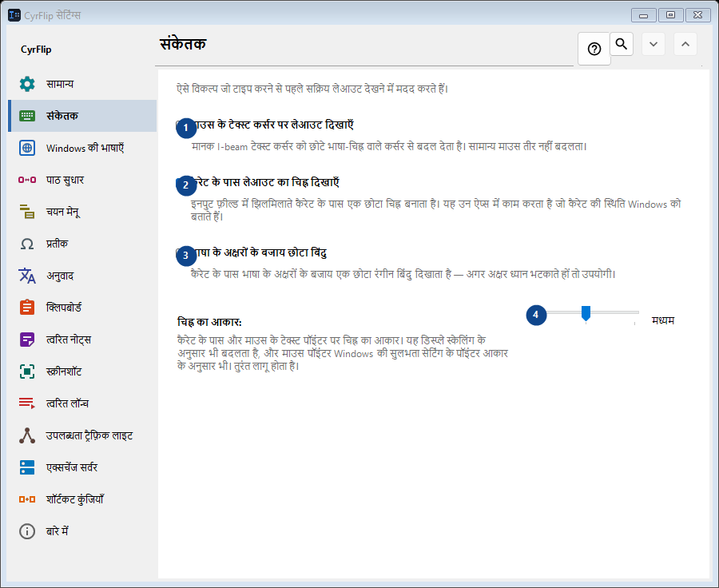Click the चिह्न का आकार slider thumb
Image resolution: width=719 pixels, height=588 pixels.
586,314
